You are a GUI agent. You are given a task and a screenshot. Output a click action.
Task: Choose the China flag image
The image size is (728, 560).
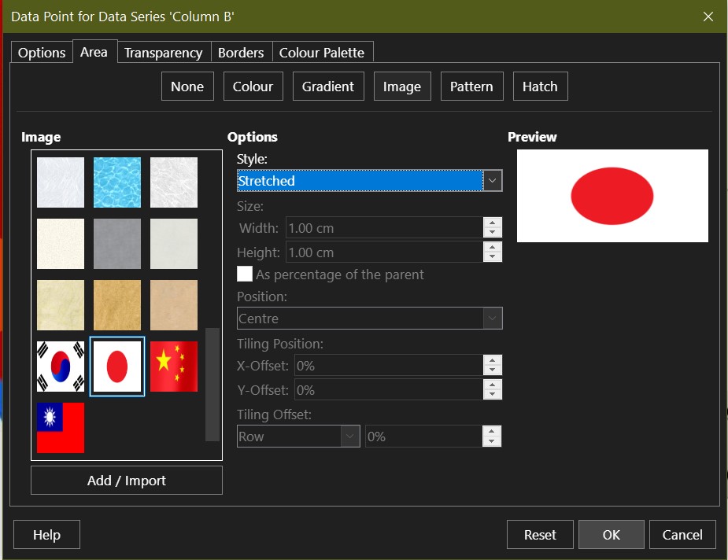[x=174, y=367]
